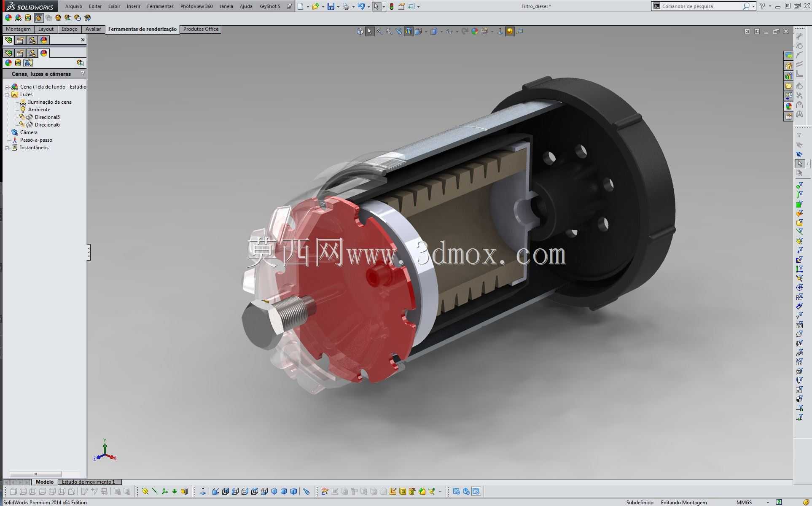Toggle Integrated Preview in render toolbar
Image resolution: width=812 pixels, height=506 pixels.
(38, 18)
